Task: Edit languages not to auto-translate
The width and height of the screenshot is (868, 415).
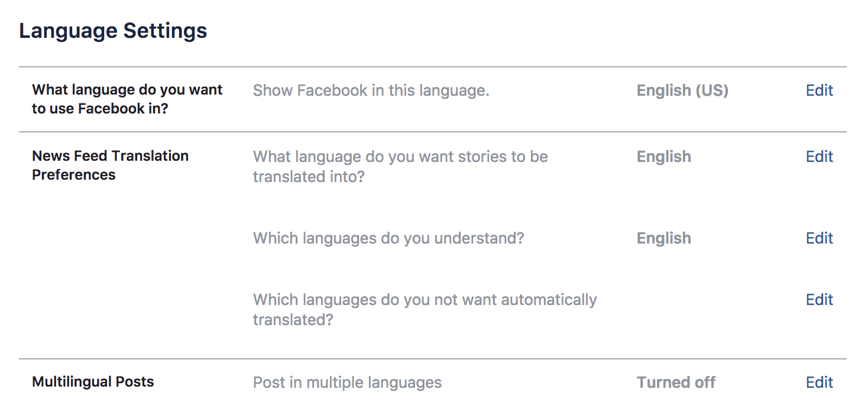Action: (x=819, y=299)
